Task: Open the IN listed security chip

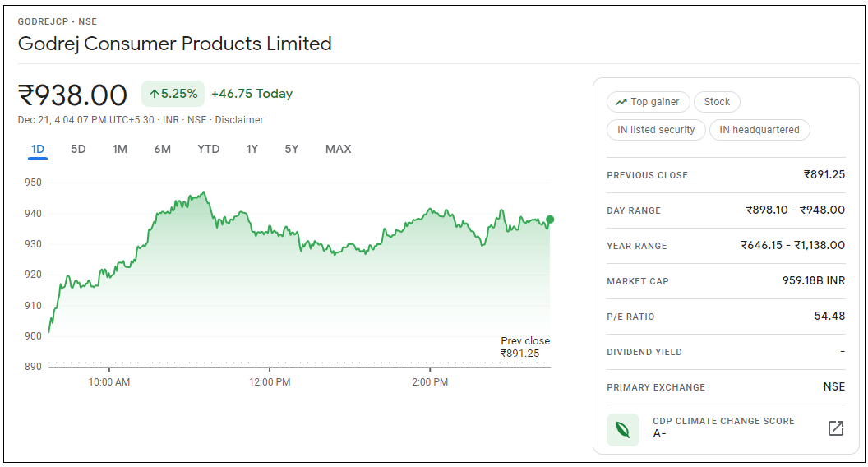Action: 656,130
